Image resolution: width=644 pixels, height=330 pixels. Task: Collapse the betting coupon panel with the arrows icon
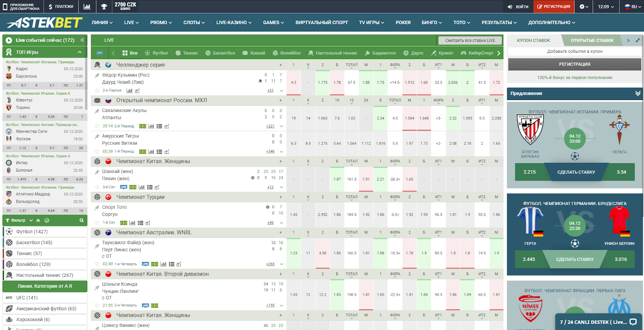click(628, 40)
